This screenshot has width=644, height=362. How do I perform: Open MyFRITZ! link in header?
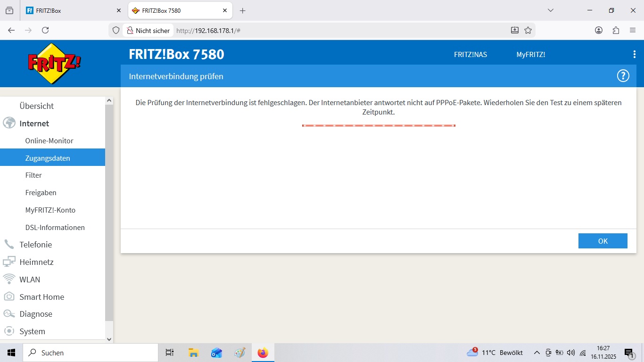(530, 54)
